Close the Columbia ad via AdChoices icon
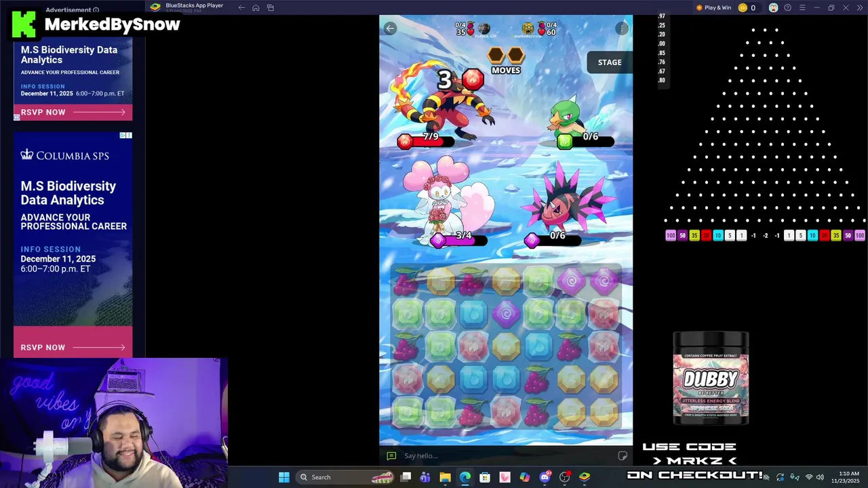Image resolution: width=868 pixels, height=488 pixels. coord(125,136)
